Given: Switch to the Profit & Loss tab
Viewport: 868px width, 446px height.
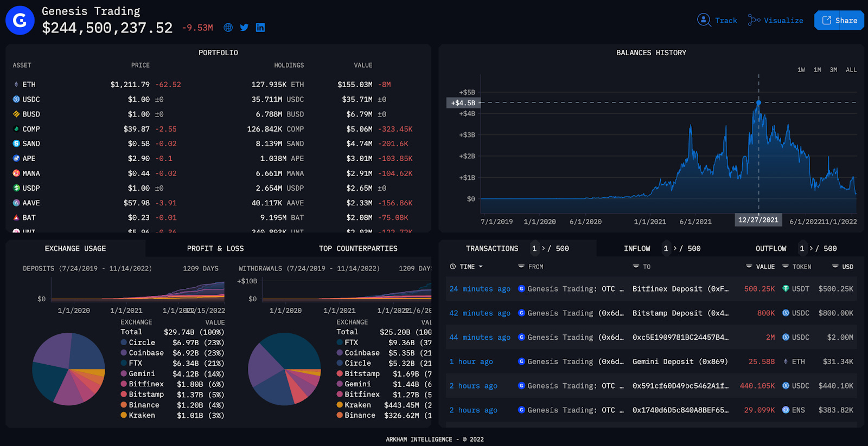Looking at the screenshot, I should (x=215, y=248).
